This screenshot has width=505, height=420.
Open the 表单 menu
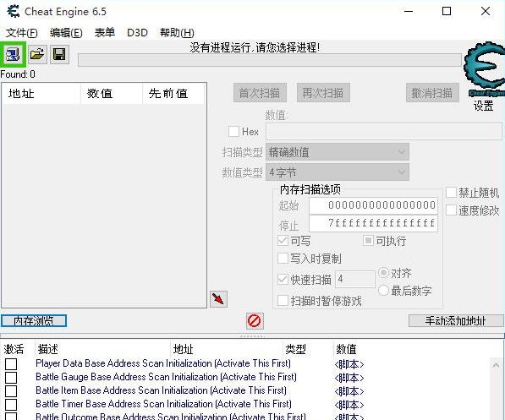[105, 32]
